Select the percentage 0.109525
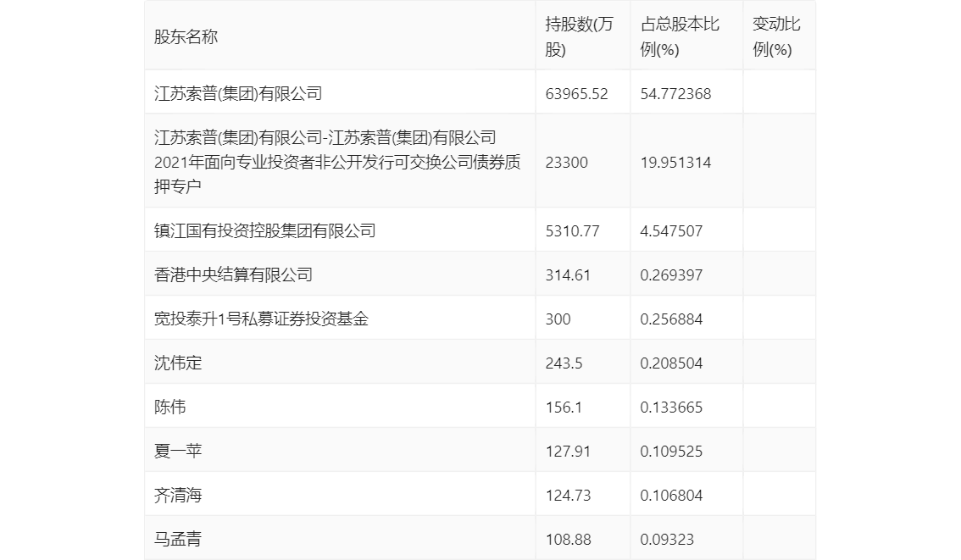The height and width of the screenshot is (560, 961). tap(671, 452)
